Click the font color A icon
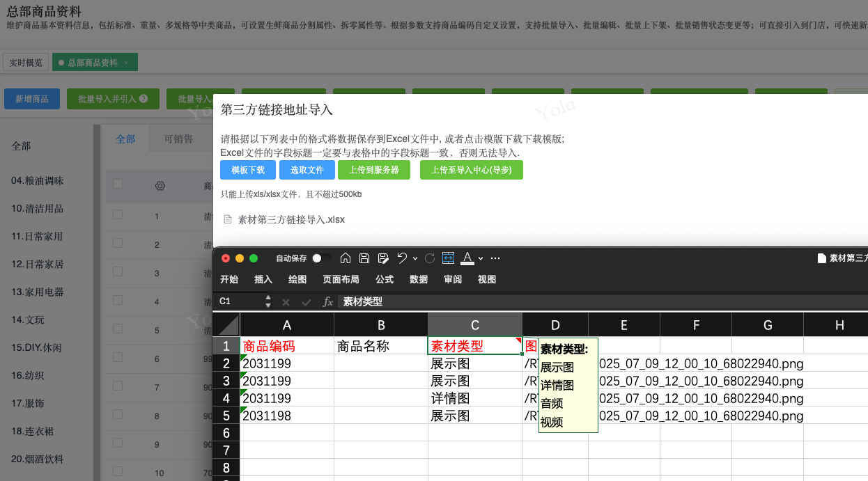 (x=467, y=258)
